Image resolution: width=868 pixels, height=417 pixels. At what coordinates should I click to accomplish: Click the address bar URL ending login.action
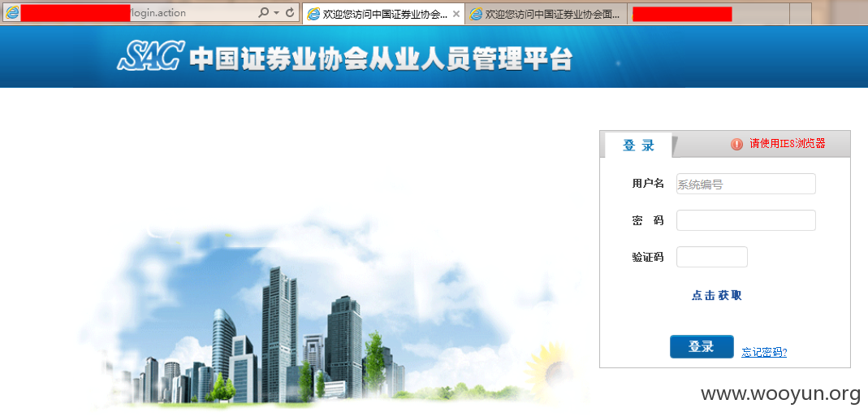[x=158, y=13]
